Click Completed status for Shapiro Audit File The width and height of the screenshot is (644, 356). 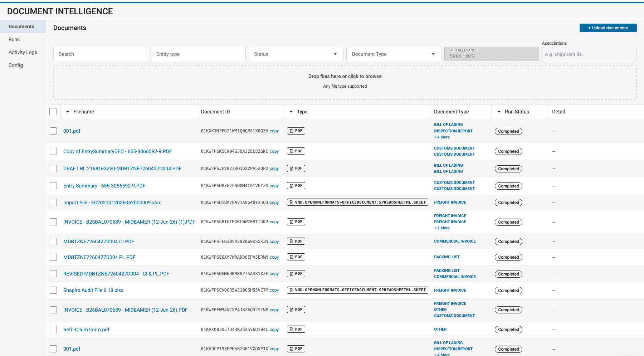[x=508, y=291]
